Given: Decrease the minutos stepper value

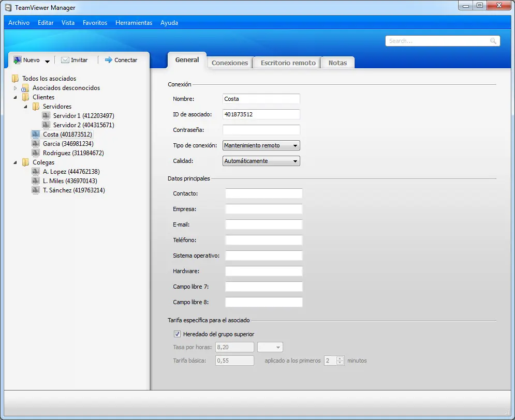Looking at the screenshot, I should point(340,363).
